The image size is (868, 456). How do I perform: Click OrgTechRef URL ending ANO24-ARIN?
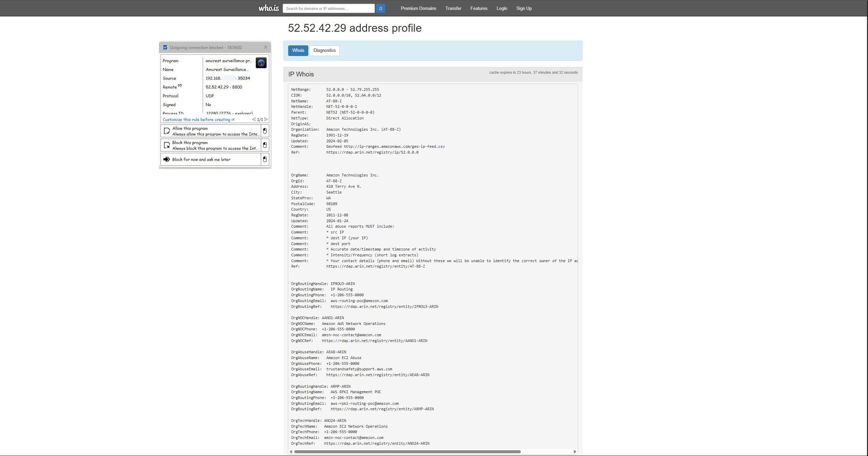[x=377, y=443]
